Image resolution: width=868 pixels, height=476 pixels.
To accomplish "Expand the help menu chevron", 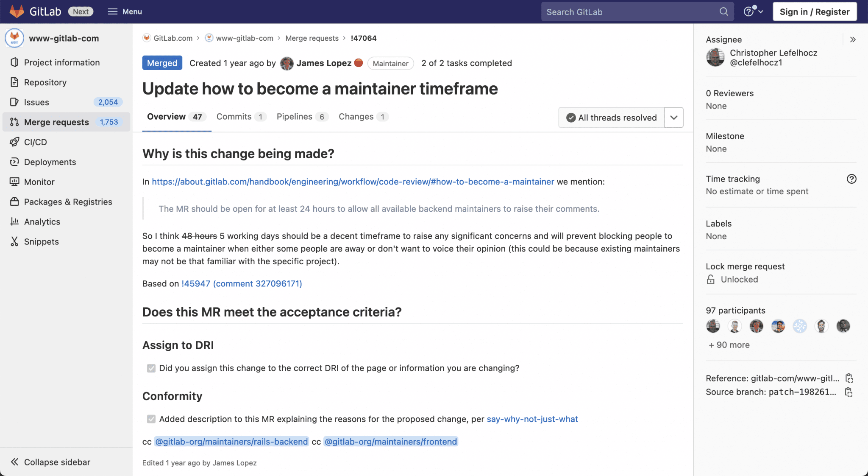I will [x=761, y=11].
